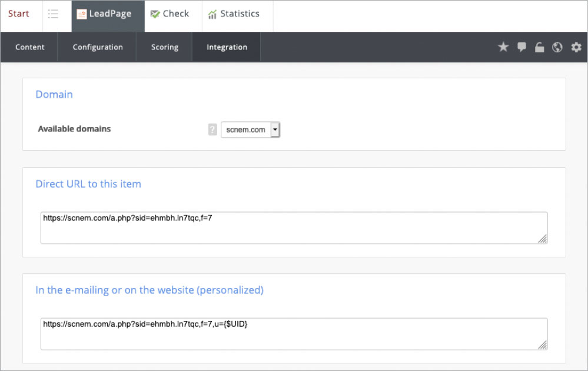
Task: Open the Scoring section
Action: (165, 47)
